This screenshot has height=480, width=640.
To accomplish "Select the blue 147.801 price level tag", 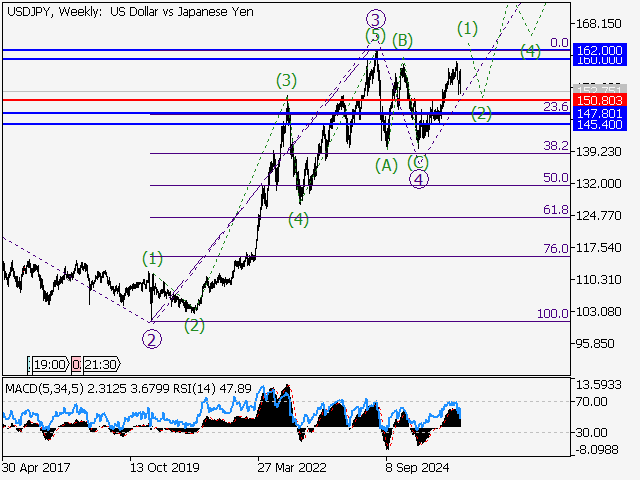I will [x=600, y=114].
